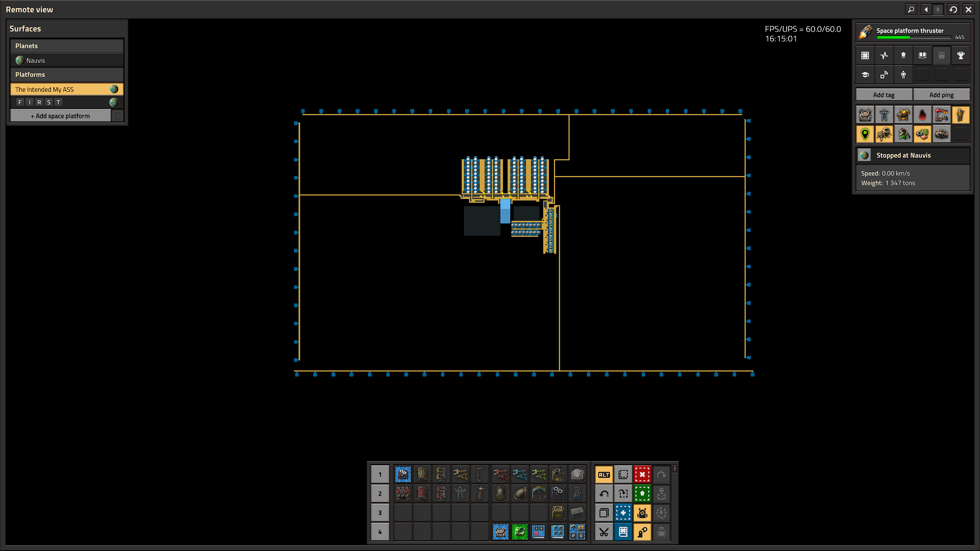Switch to quickbar row 2 selector

(x=380, y=494)
